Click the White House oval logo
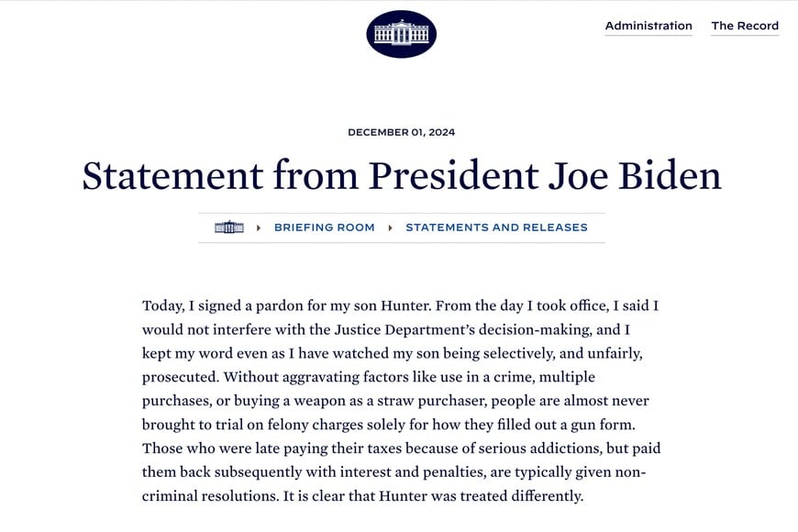798x532 pixels. 401,34
